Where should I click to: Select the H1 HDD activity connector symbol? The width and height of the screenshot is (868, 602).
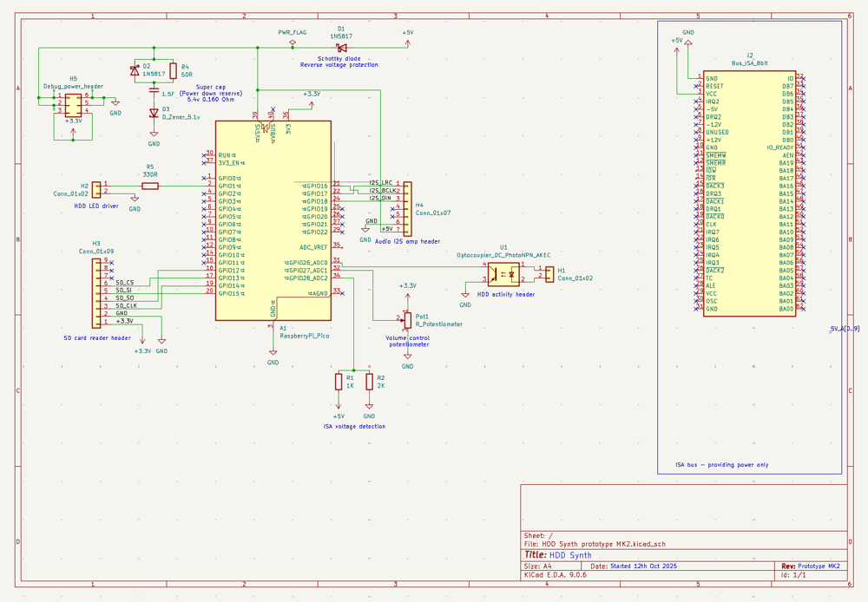pos(549,274)
